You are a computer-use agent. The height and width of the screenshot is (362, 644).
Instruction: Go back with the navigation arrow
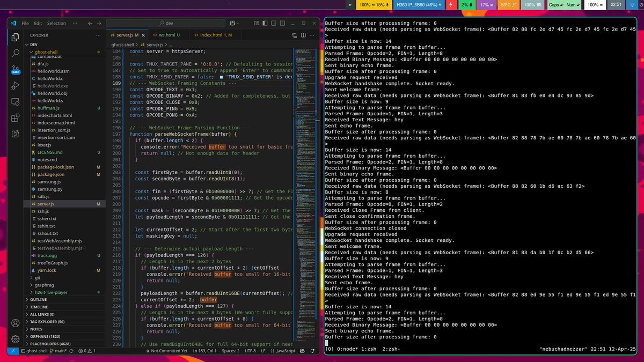(90, 23)
